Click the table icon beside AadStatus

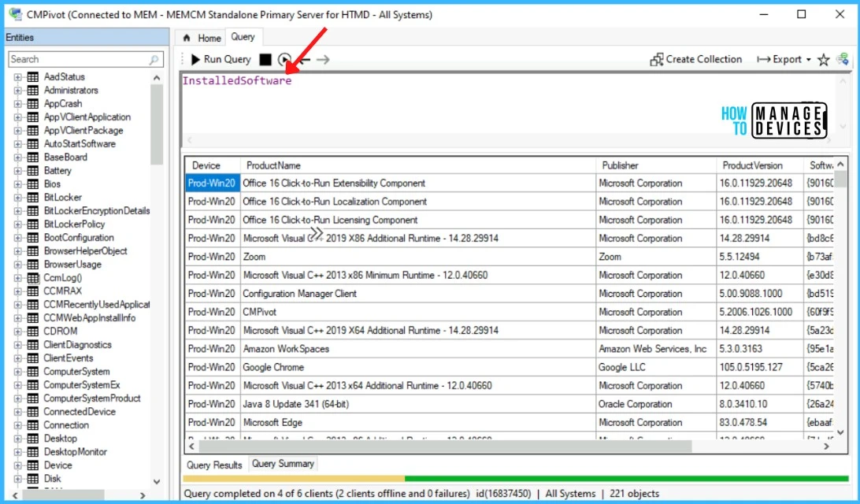tap(33, 76)
